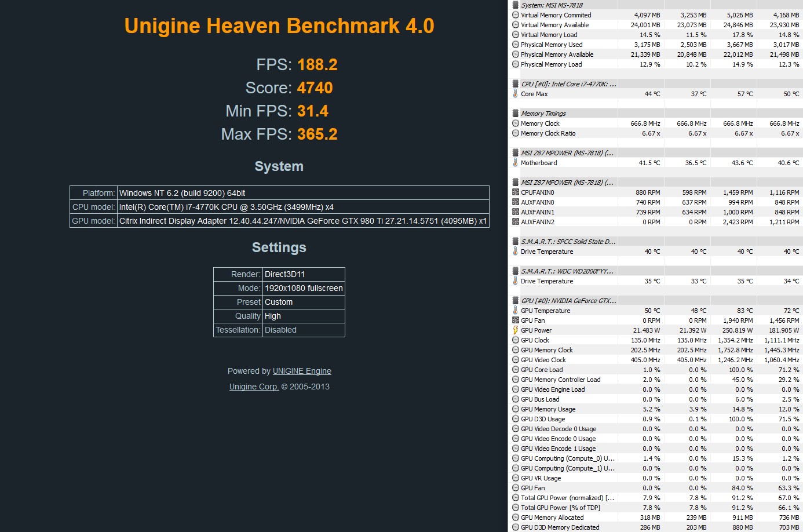Click the GPU D3D Usage label
The height and width of the screenshot is (532, 803).
click(x=543, y=419)
